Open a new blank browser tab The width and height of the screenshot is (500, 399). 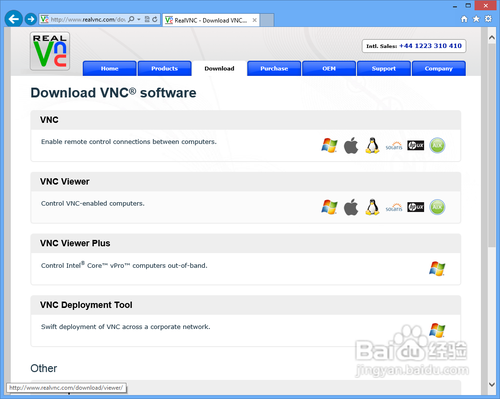(267, 20)
